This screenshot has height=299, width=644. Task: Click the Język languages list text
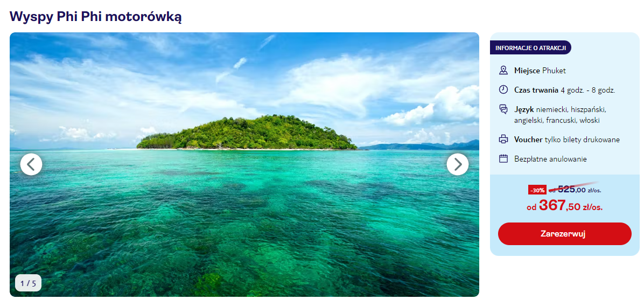coord(560,115)
